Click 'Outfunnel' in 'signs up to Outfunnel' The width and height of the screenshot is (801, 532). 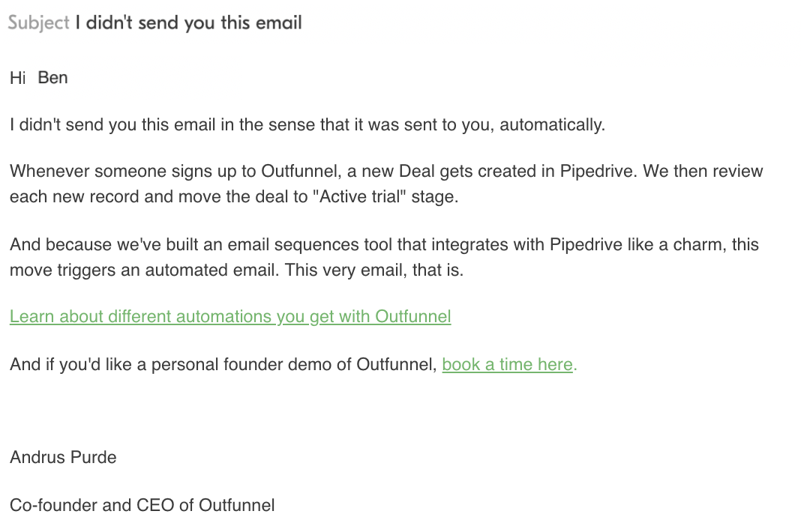[298, 171]
